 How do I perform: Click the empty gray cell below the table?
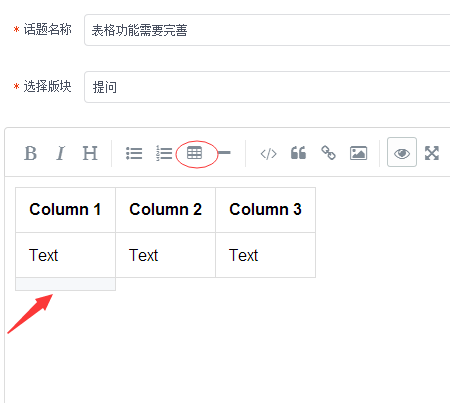tap(65, 284)
